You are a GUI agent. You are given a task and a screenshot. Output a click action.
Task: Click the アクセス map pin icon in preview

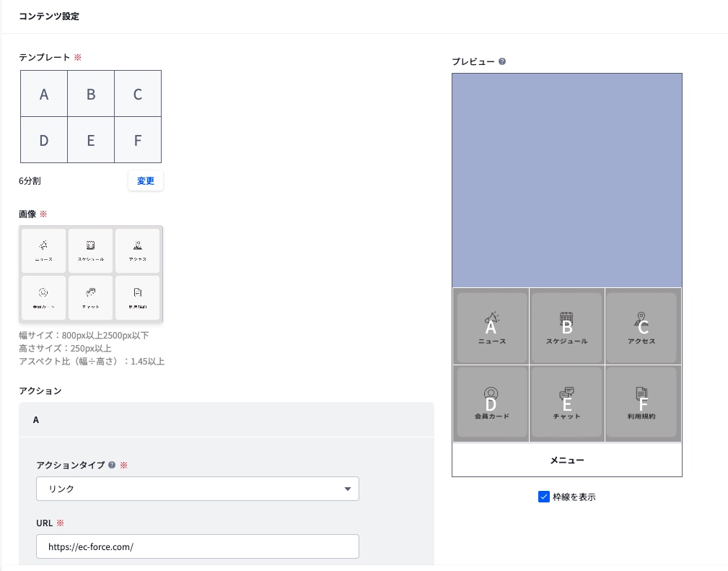pyautogui.click(x=641, y=318)
